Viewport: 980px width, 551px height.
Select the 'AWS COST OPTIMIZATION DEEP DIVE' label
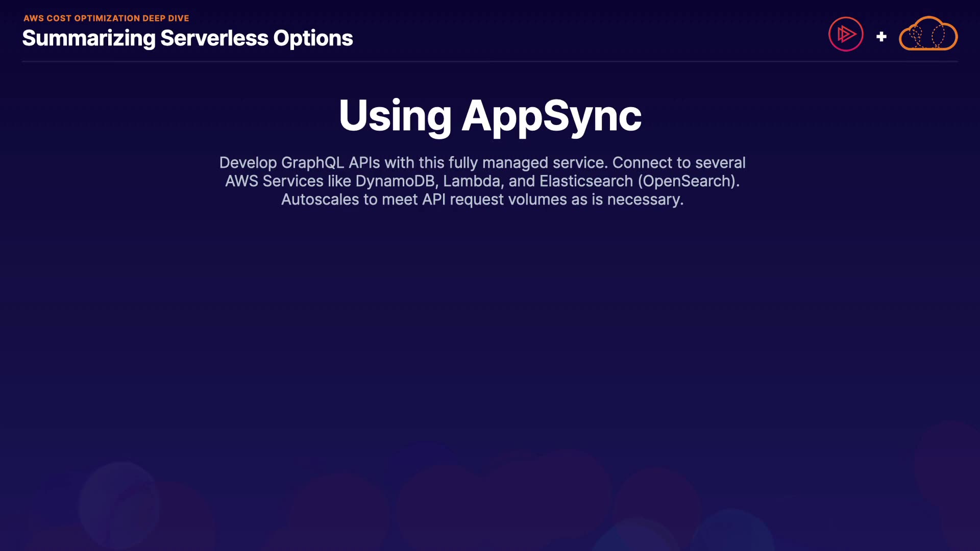[106, 18]
